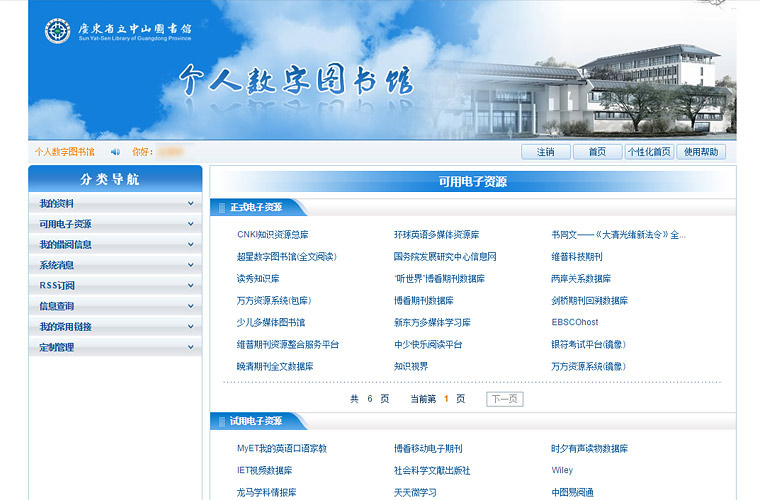
Task: Open 少儿多媒体图书馆 link
Action: [x=271, y=323]
